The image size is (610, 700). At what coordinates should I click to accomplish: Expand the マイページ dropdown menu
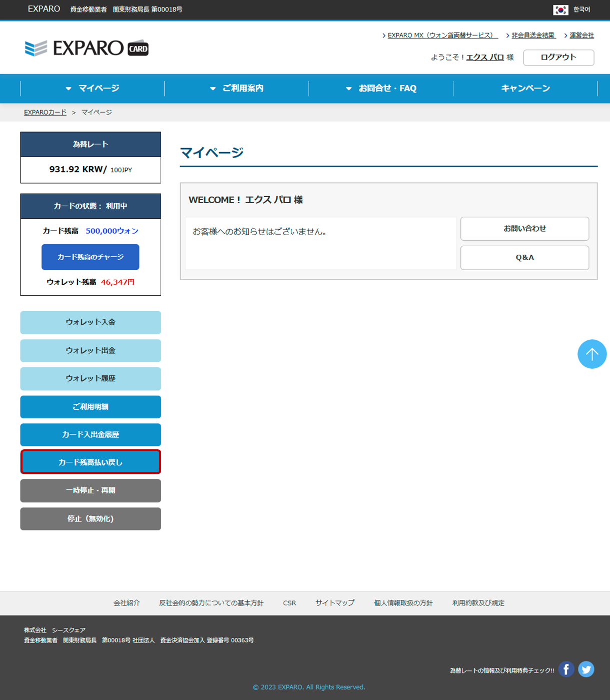click(93, 89)
